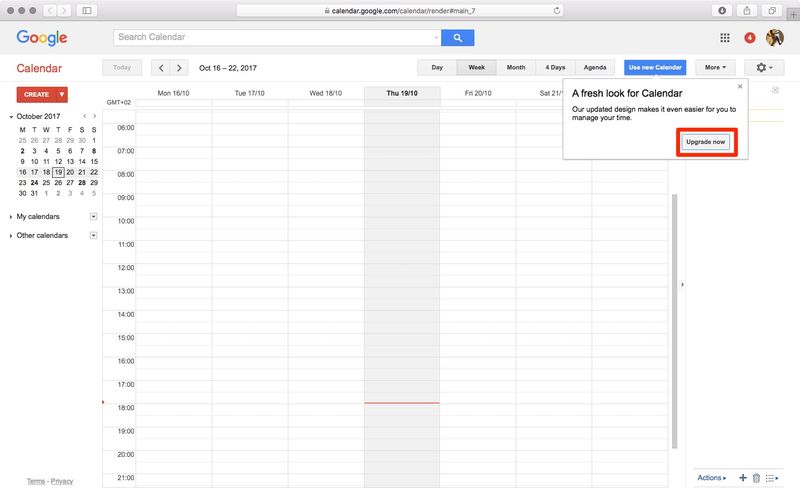This screenshot has height=488, width=800.
Task: Reload the page in Safari
Action: pyautogui.click(x=557, y=10)
